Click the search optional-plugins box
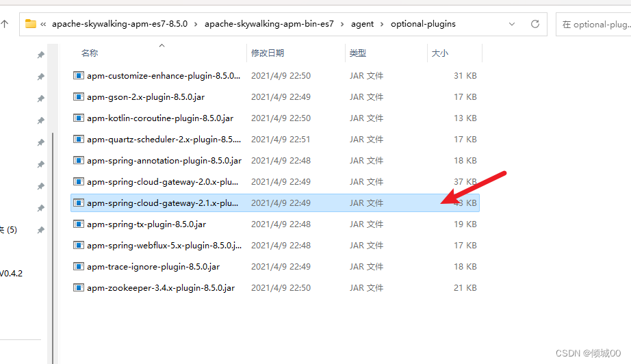The image size is (631, 364). click(x=593, y=25)
